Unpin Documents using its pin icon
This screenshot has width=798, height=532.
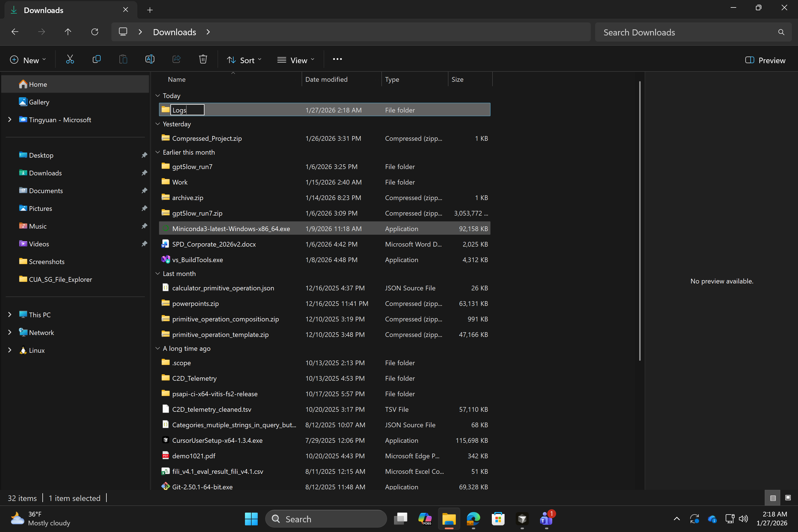(144, 190)
